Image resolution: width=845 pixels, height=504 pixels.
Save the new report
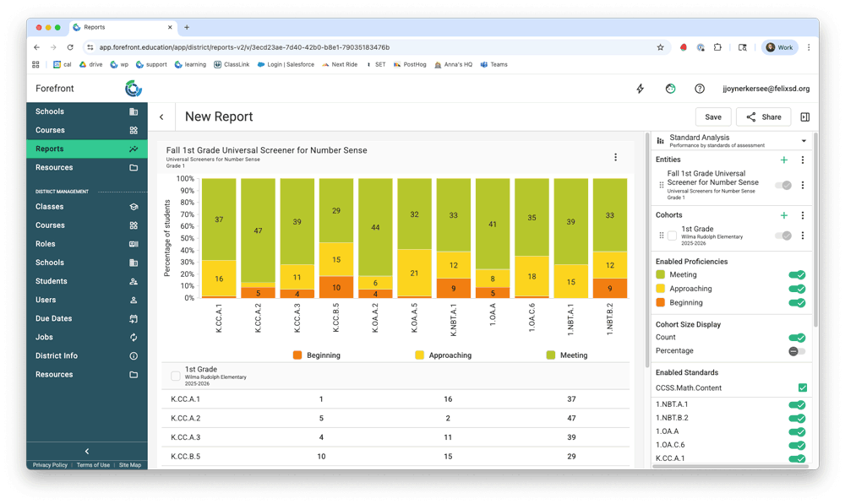712,117
